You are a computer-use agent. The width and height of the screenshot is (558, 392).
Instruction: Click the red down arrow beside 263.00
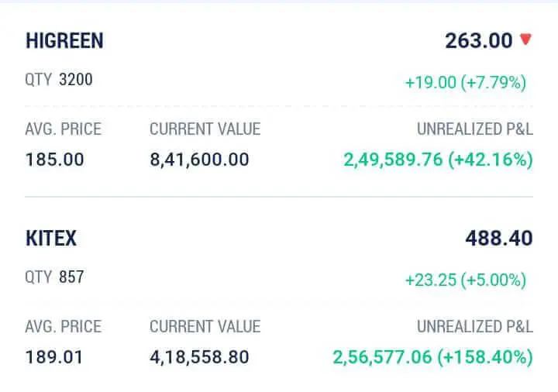point(526,40)
